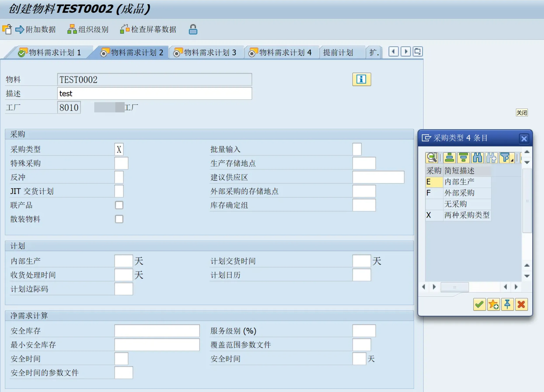Click the Sort Descending icon in popup
The height and width of the screenshot is (392, 544).
coord(464,158)
